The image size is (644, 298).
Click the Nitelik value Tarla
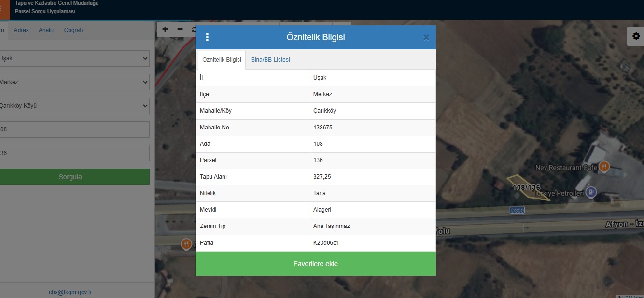tap(320, 193)
